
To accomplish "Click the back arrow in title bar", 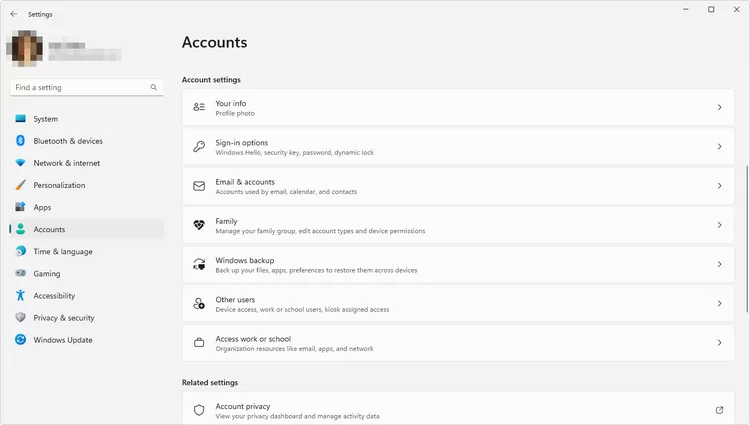I will (13, 14).
